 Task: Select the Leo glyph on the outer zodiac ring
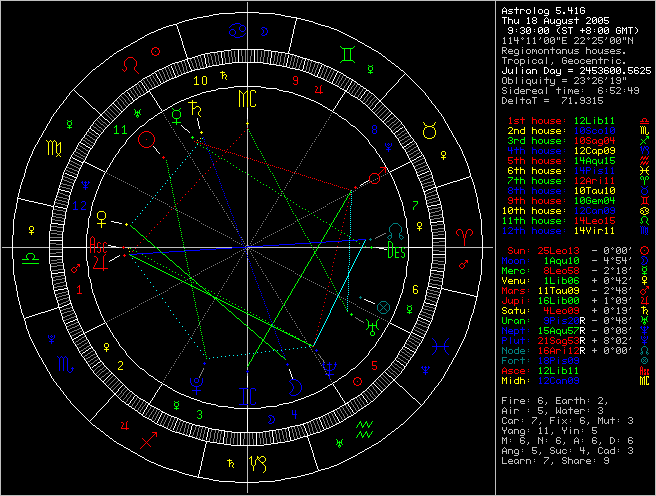coord(132,64)
